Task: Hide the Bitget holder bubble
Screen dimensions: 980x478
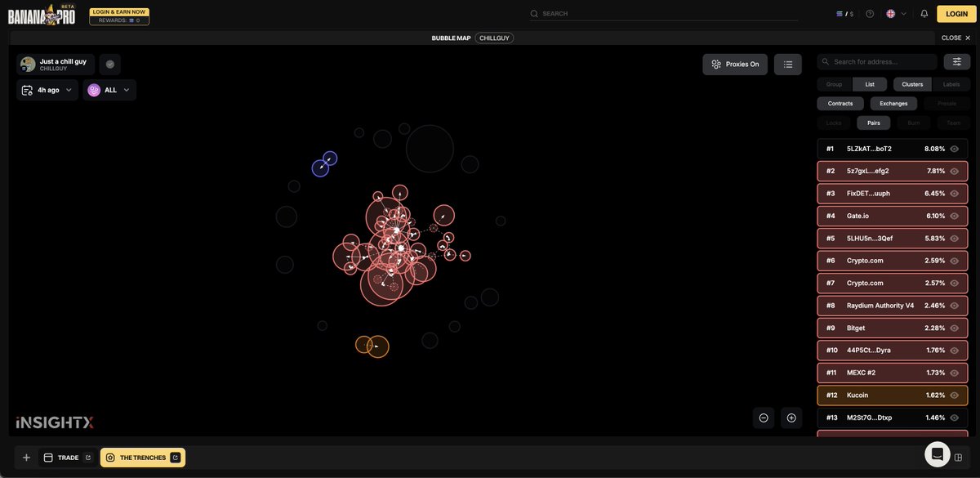Action: point(954,328)
